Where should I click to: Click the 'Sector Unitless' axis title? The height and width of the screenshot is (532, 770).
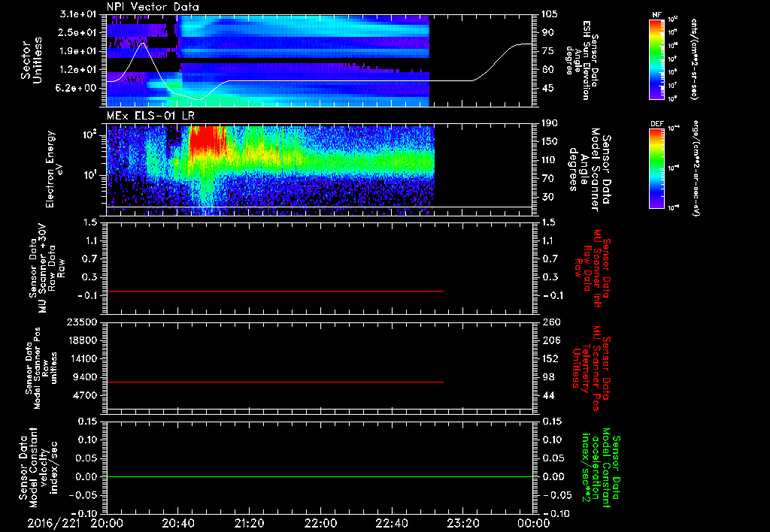(x=32, y=60)
